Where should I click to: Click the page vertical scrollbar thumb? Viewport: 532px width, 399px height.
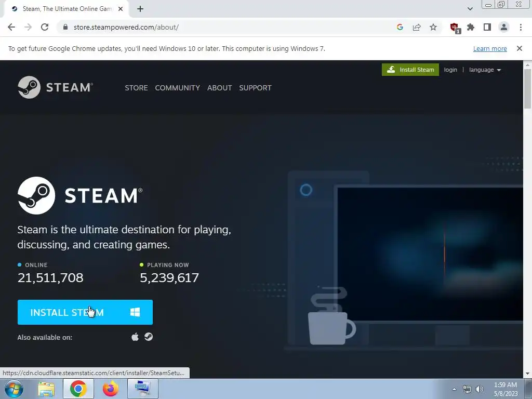click(x=527, y=89)
